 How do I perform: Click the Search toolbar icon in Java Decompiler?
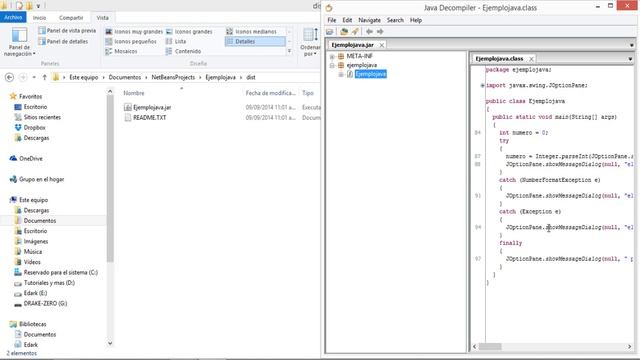[355, 32]
